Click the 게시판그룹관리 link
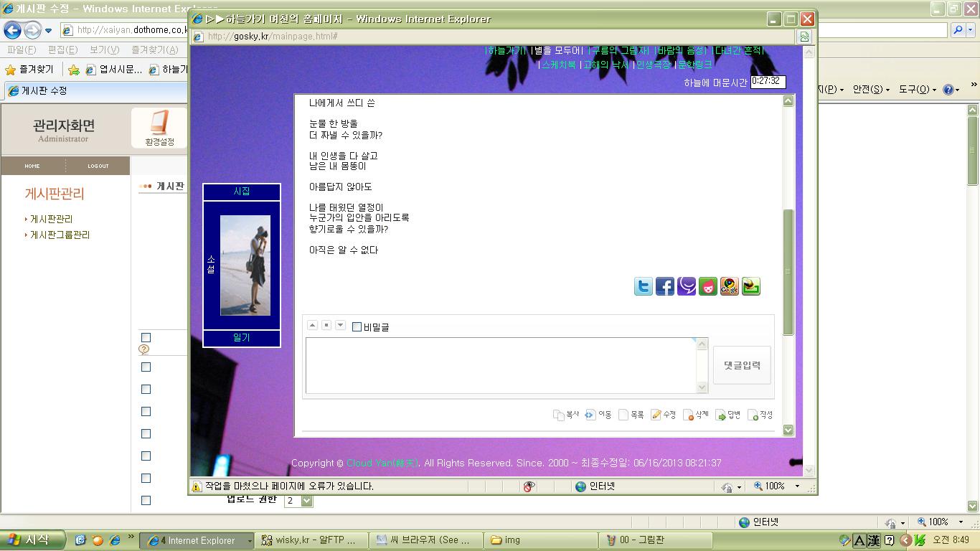The width and height of the screenshot is (980, 551). click(x=60, y=235)
